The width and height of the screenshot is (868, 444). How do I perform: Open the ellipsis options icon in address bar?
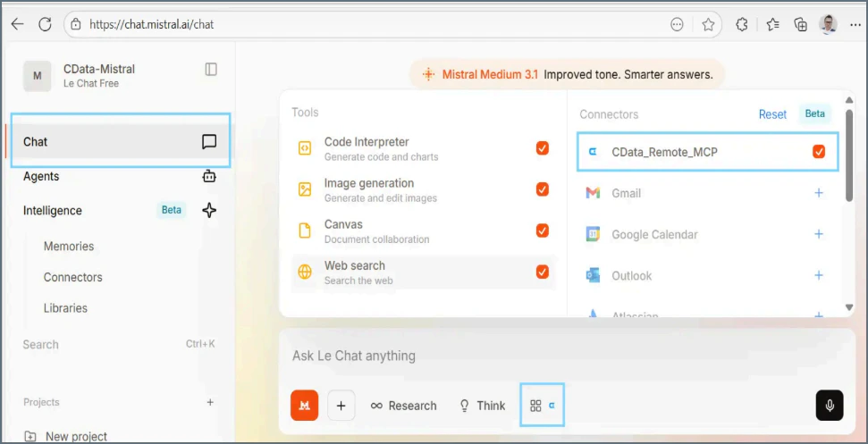677,24
